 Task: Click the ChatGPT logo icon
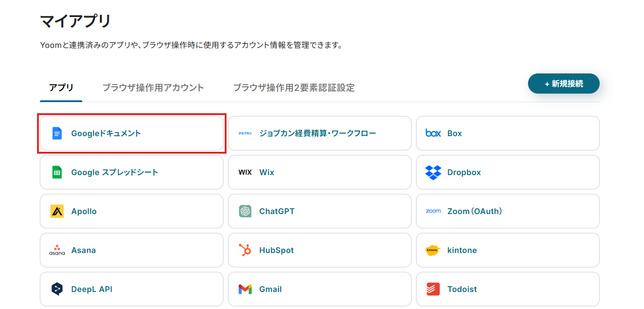click(245, 211)
